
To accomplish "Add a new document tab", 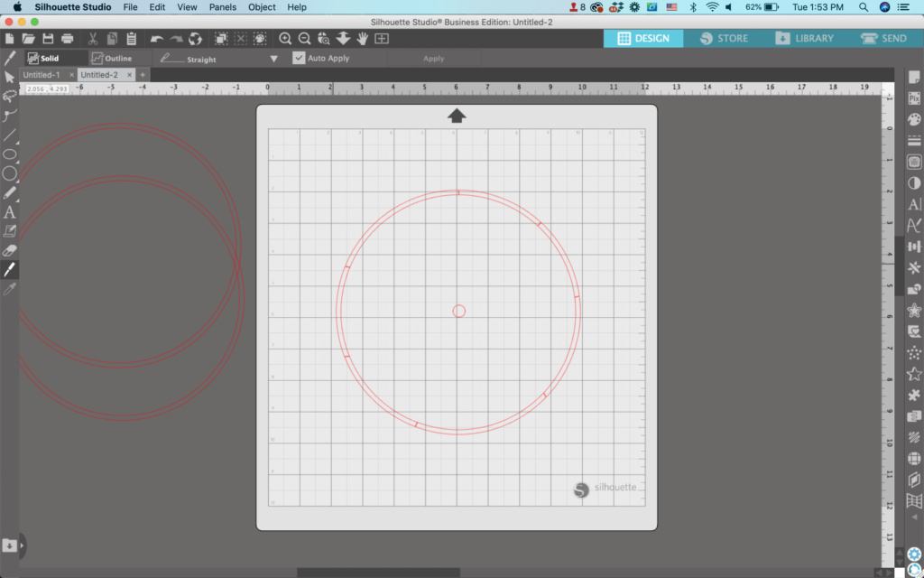I will coord(143,75).
